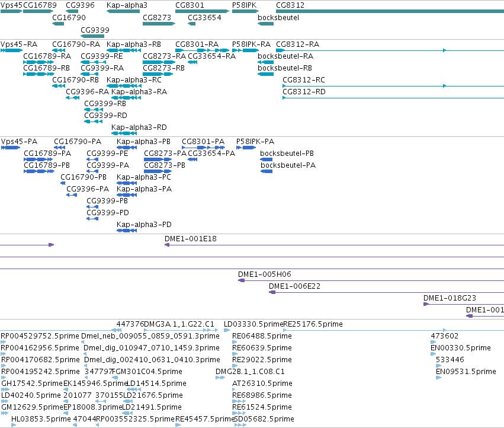Click the CG8273-PA protein label
504x428 pixels.
tap(165, 154)
